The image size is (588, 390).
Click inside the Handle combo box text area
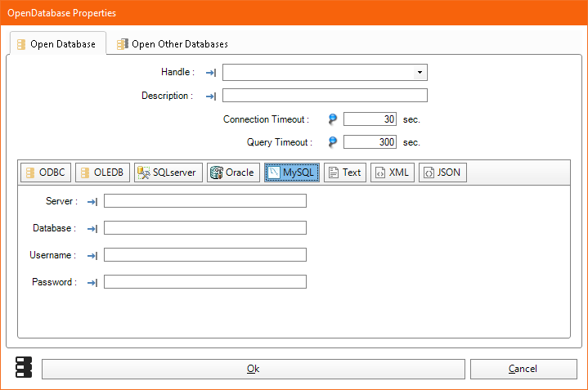pyautogui.click(x=318, y=73)
